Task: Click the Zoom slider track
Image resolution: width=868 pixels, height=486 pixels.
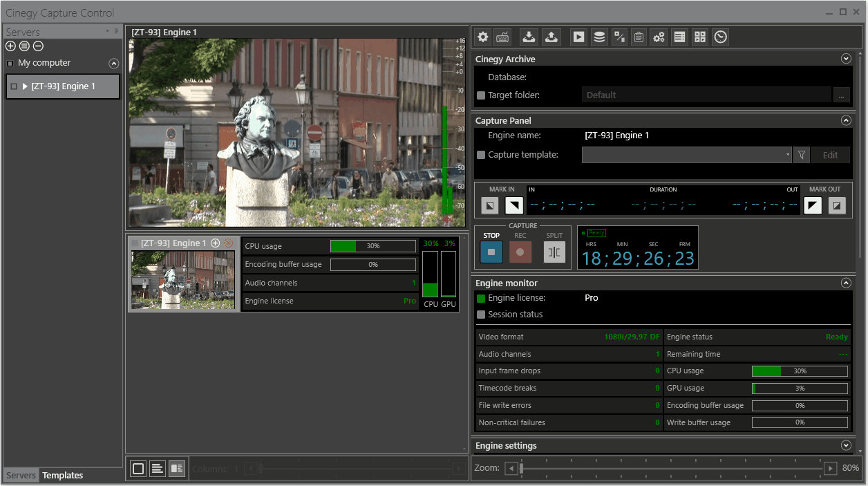Action: (x=672, y=469)
